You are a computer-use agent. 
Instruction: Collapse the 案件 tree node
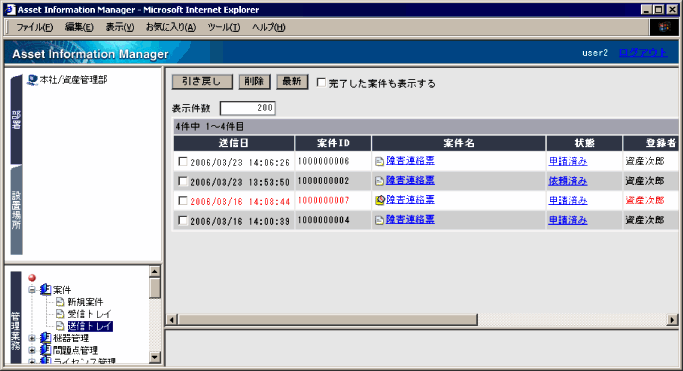(x=32, y=290)
